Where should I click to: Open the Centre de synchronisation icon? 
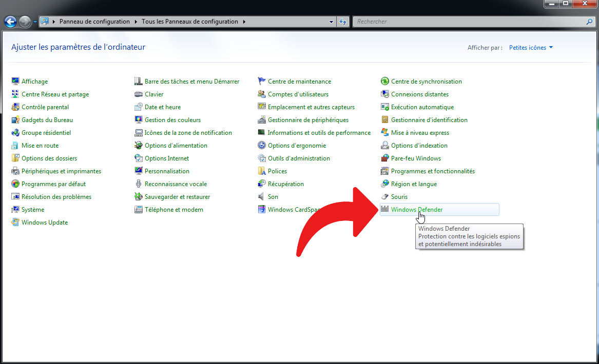[x=384, y=82]
